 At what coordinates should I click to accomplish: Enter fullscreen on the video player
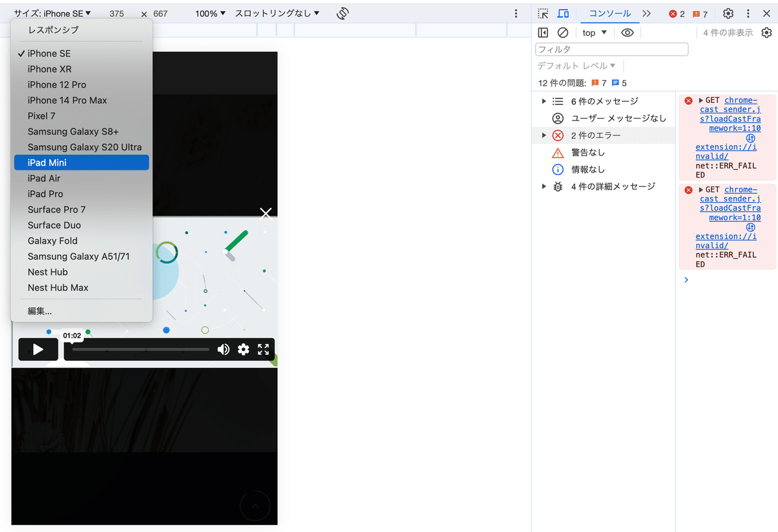pos(263,349)
